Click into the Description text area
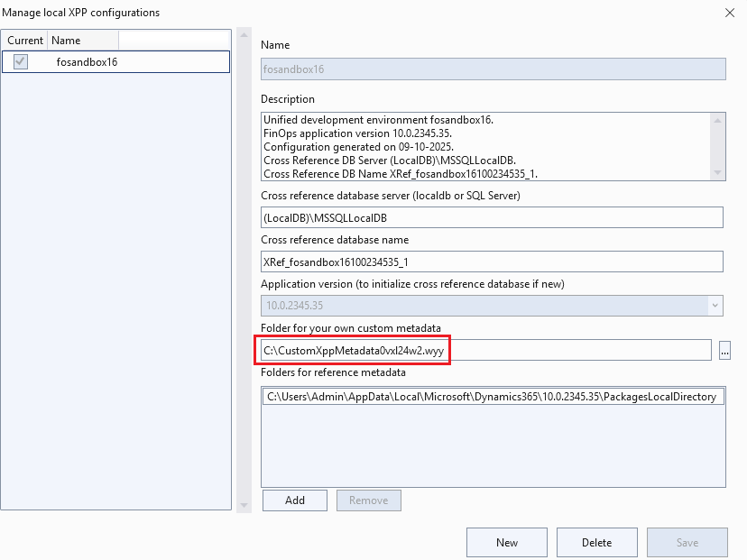Viewport: 747px width, 560px height. pyautogui.click(x=484, y=146)
